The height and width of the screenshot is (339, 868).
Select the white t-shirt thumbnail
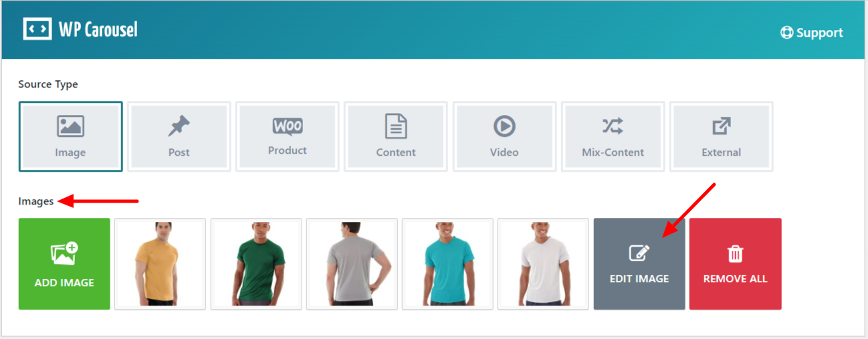[x=544, y=264]
